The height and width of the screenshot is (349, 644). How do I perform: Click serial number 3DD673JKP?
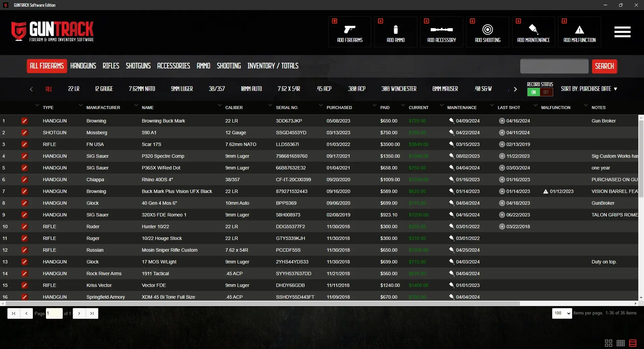(289, 121)
